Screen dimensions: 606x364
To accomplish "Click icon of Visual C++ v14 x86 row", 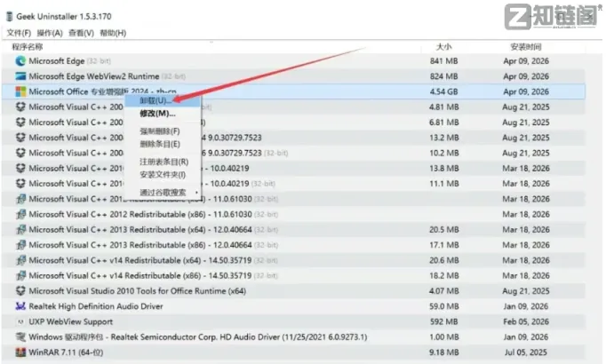I will pos(20,275).
